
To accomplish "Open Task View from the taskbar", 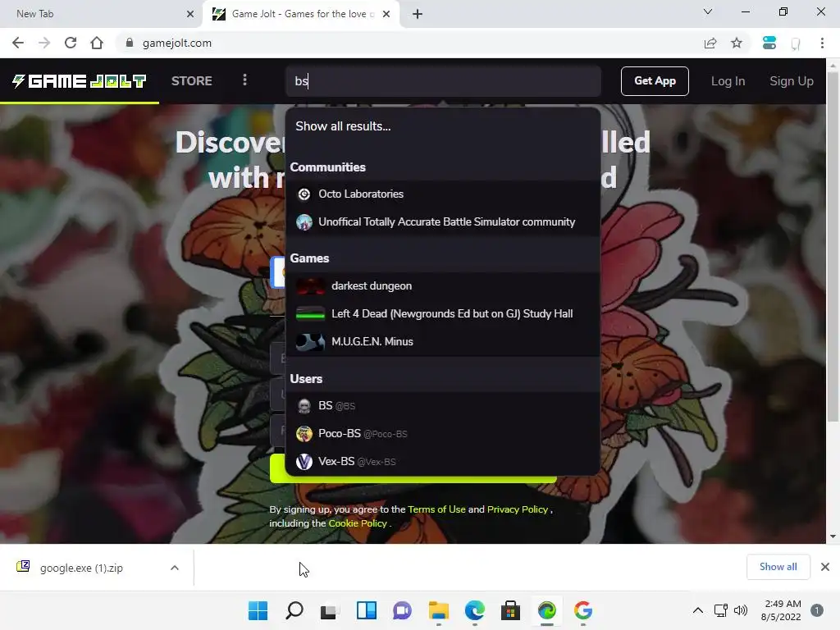I will (x=330, y=610).
